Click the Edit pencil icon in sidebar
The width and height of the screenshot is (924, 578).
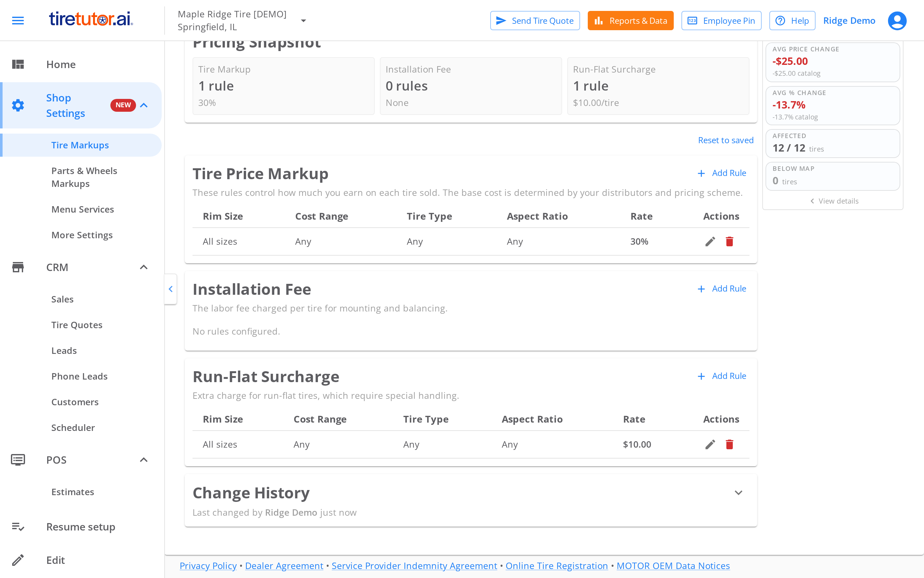click(18, 560)
